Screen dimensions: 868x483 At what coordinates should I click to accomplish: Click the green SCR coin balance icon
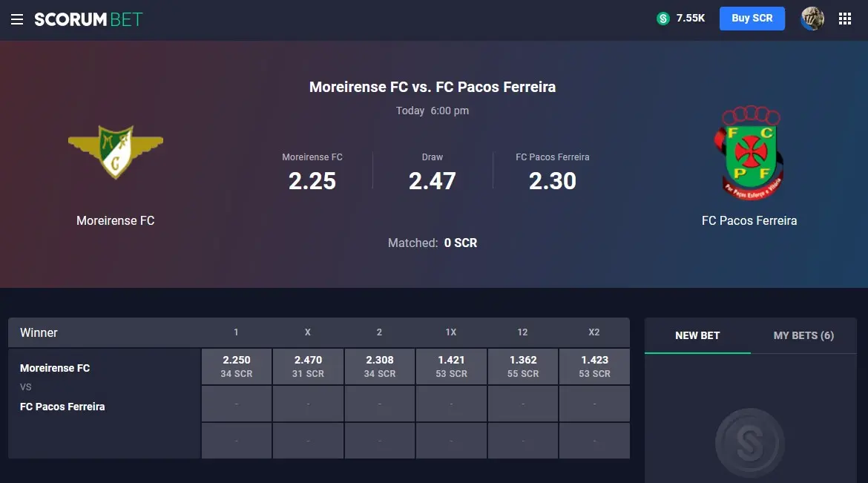click(662, 19)
